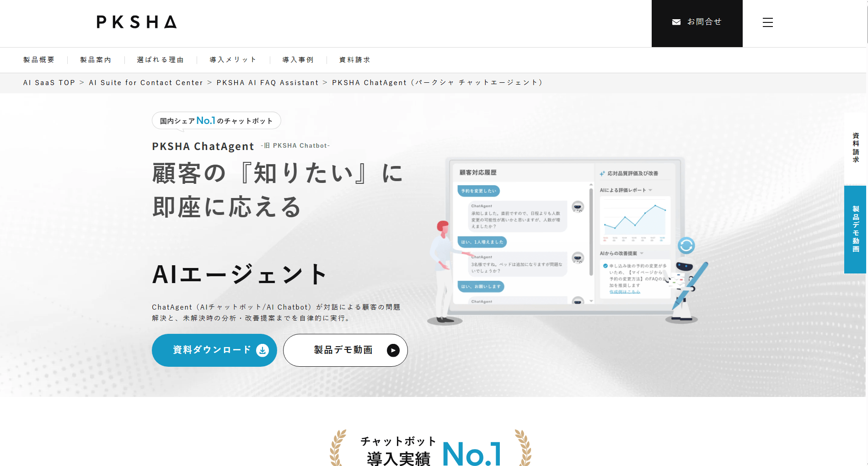Click the お問合せ contact button
The height and width of the screenshot is (466, 868).
(697, 23)
